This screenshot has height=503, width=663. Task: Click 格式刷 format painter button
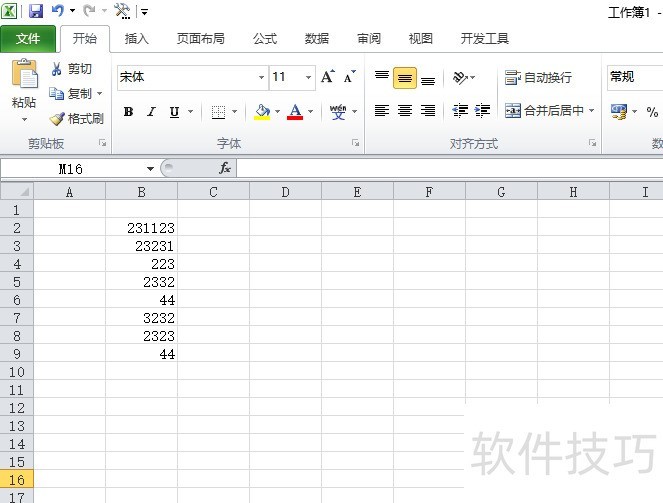pyautogui.click(x=77, y=119)
